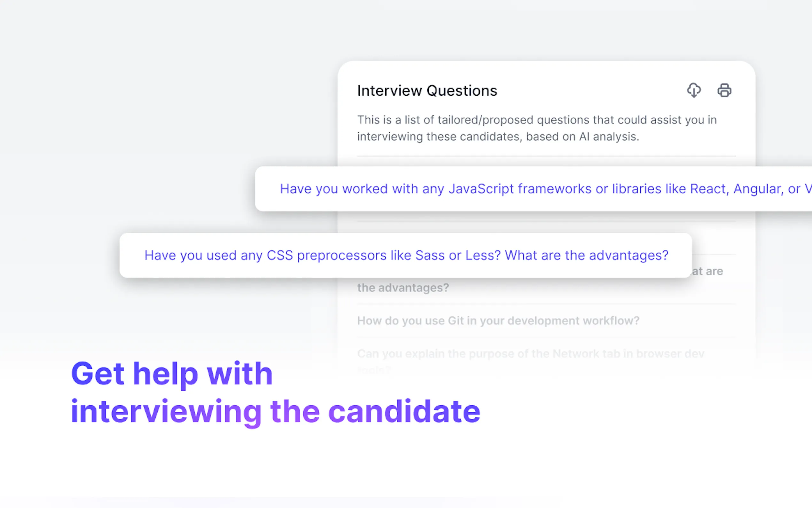Image resolution: width=812 pixels, height=508 pixels.
Task: Click the print icon
Action: 724,91
